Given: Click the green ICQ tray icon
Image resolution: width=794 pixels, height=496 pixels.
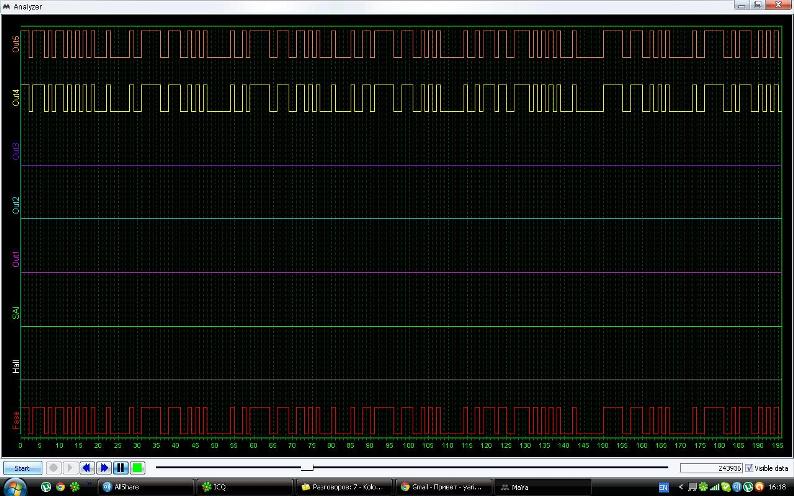Looking at the screenshot, I should point(703,487).
